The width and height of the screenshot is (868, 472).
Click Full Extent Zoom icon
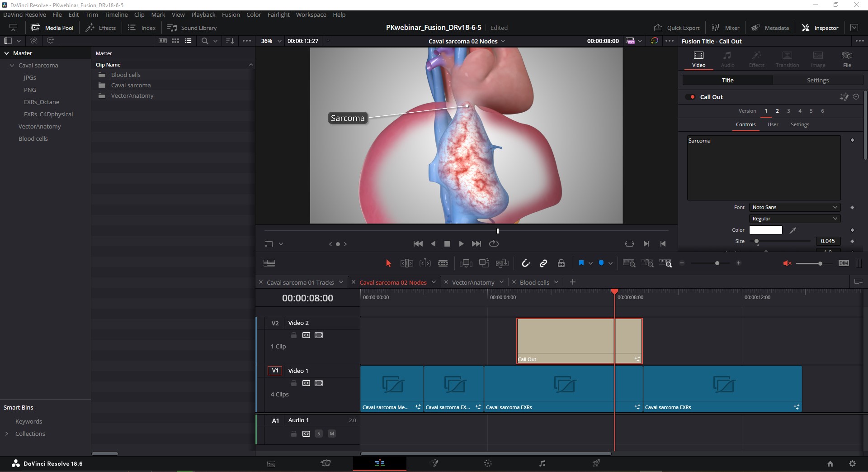(629, 263)
